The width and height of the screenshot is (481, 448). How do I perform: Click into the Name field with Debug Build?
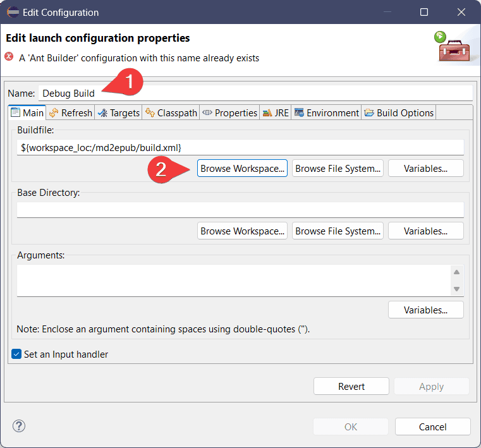coord(255,94)
